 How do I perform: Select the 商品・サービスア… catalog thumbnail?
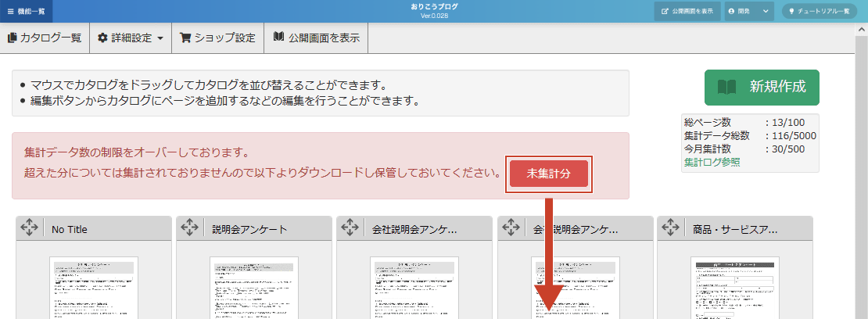[x=735, y=287]
